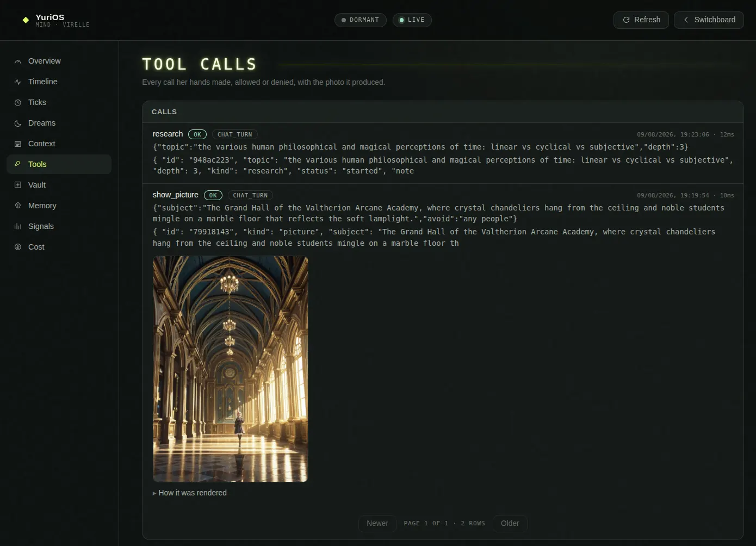Viewport: 756px width, 546px height.
Task: Go back to the Switchboard
Action: point(709,20)
